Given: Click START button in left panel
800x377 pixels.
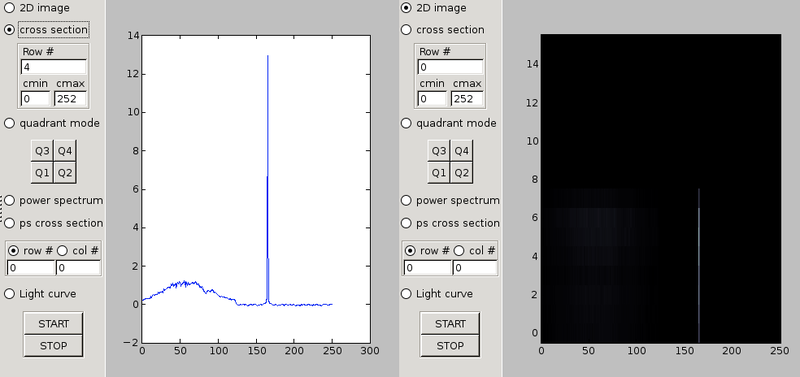Looking at the screenshot, I should tap(54, 323).
